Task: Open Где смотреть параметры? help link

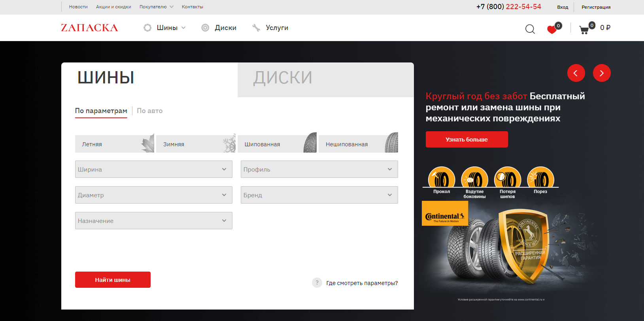Action: tap(362, 283)
